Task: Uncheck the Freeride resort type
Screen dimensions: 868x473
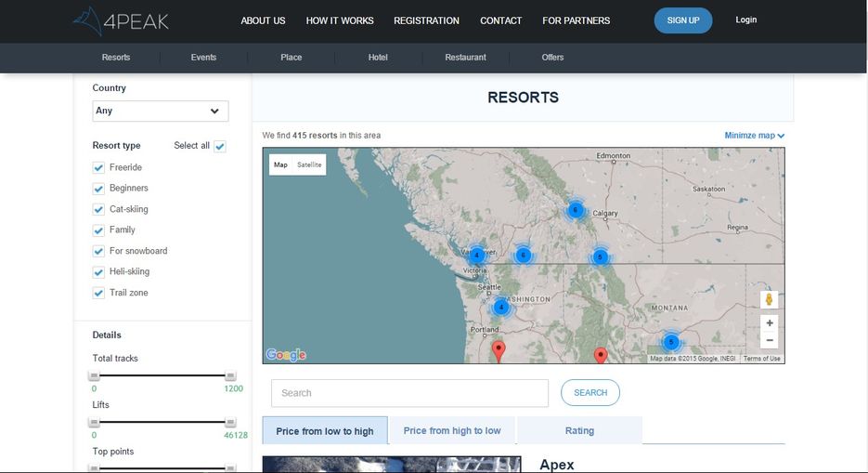Action: [x=98, y=167]
